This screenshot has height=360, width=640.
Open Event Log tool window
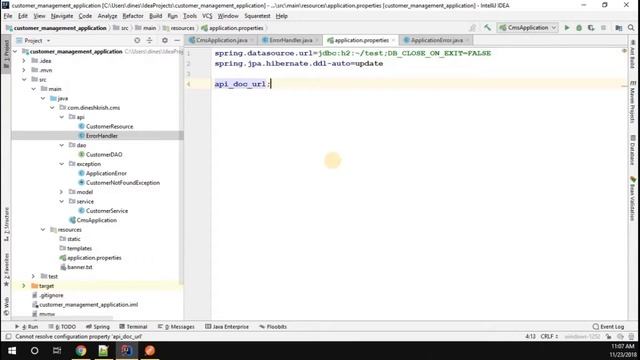(608, 327)
